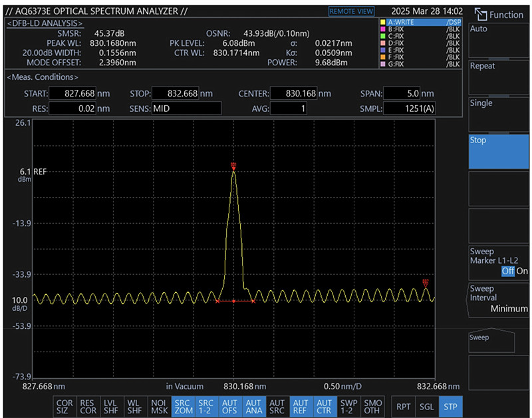Open Sweep Interval Minimum setting
Image resolution: width=532 pixels, height=418 pixels.
tap(498, 300)
